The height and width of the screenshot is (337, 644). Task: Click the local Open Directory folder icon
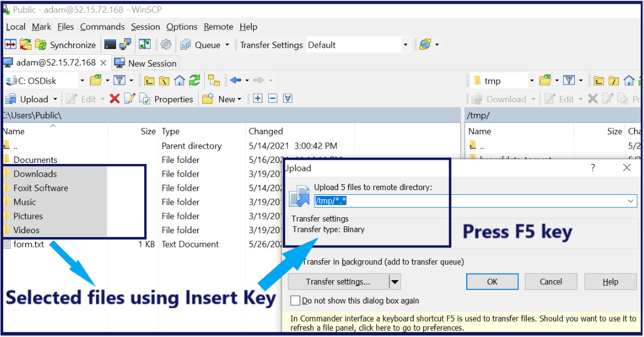click(x=96, y=81)
